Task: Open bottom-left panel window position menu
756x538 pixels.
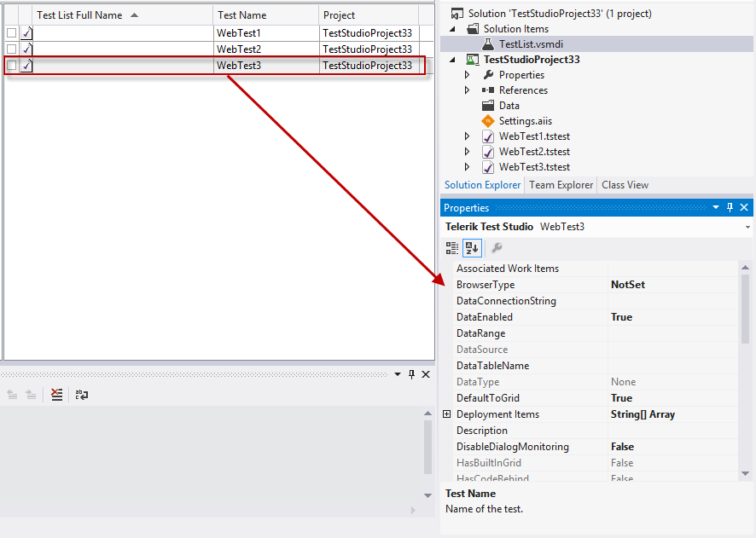Action: pos(398,374)
